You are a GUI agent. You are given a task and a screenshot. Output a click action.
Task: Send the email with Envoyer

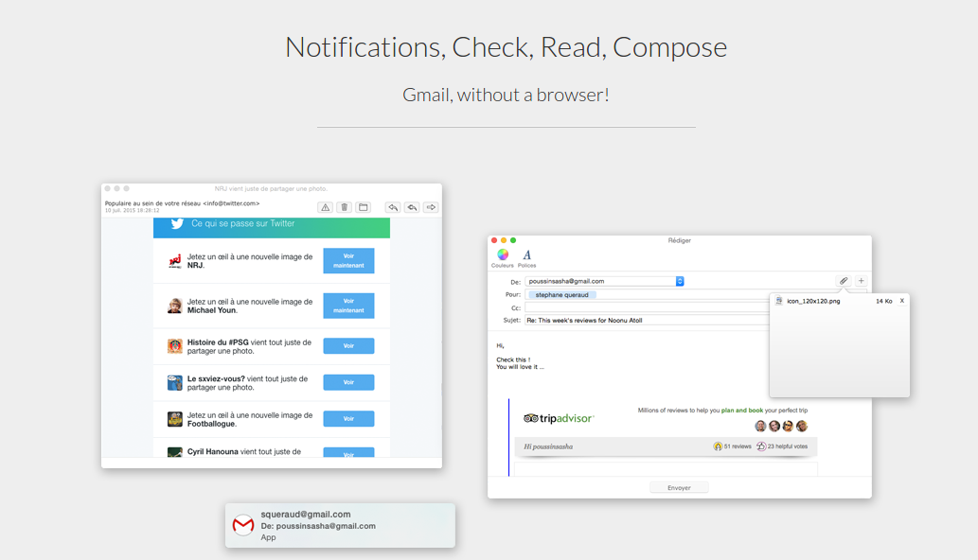point(679,486)
